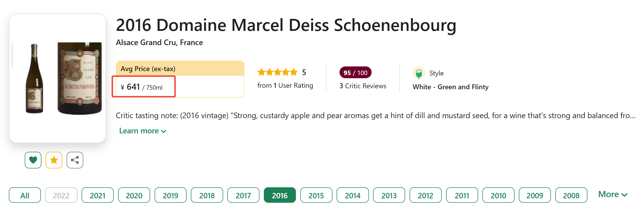Pick the 2019 vintage tab
Viewport: 644px width, 215px height.
[x=170, y=195]
